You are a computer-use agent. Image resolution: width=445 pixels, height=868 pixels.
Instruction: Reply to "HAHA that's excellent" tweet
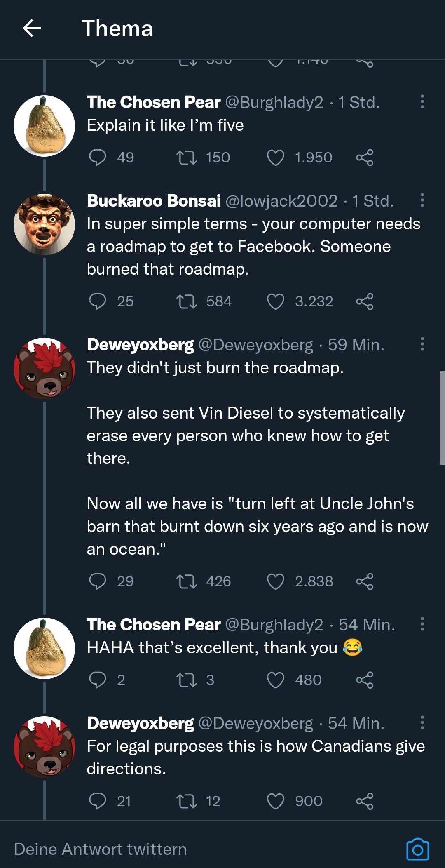click(98, 680)
